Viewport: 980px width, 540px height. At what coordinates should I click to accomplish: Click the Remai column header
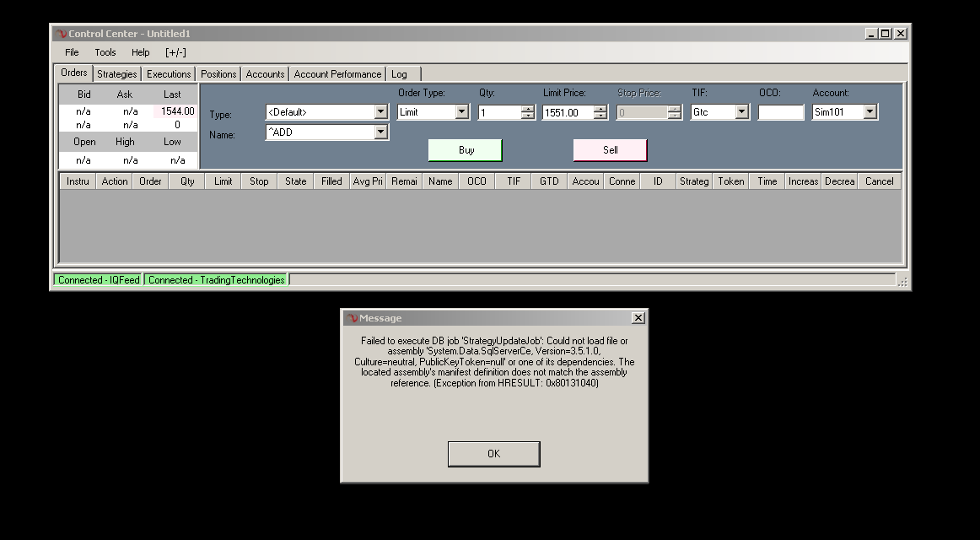(x=404, y=181)
